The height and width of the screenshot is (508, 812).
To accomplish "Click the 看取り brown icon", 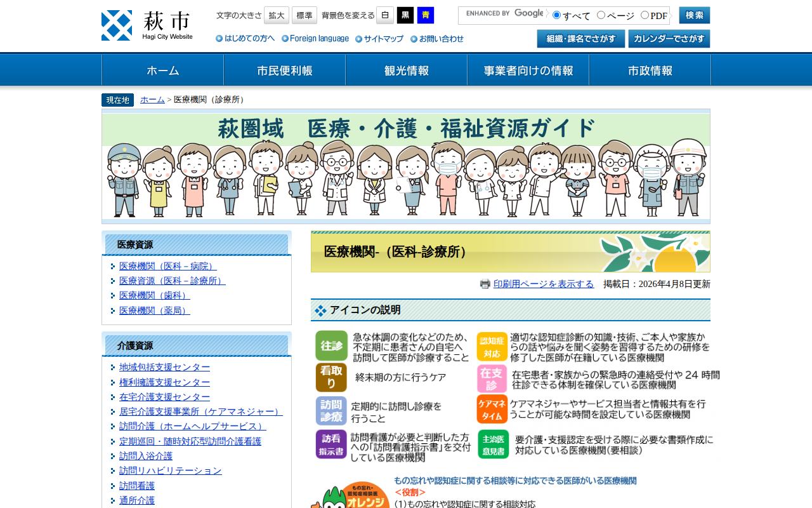I will 331,377.
